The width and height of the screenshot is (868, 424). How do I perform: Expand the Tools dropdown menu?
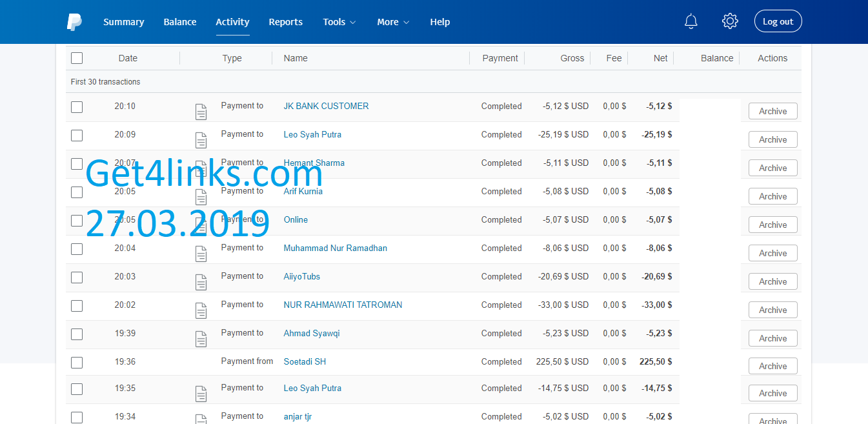tap(339, 22)
